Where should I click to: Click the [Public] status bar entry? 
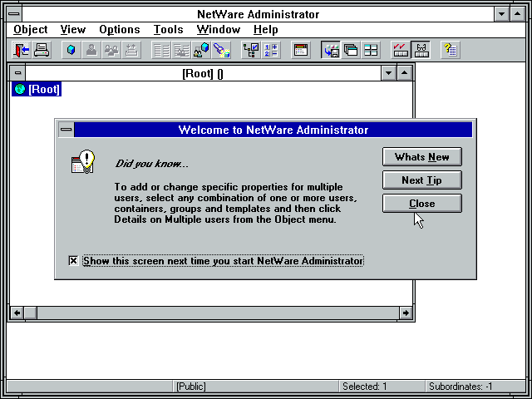pyautogui.click(x=190, y=387)
